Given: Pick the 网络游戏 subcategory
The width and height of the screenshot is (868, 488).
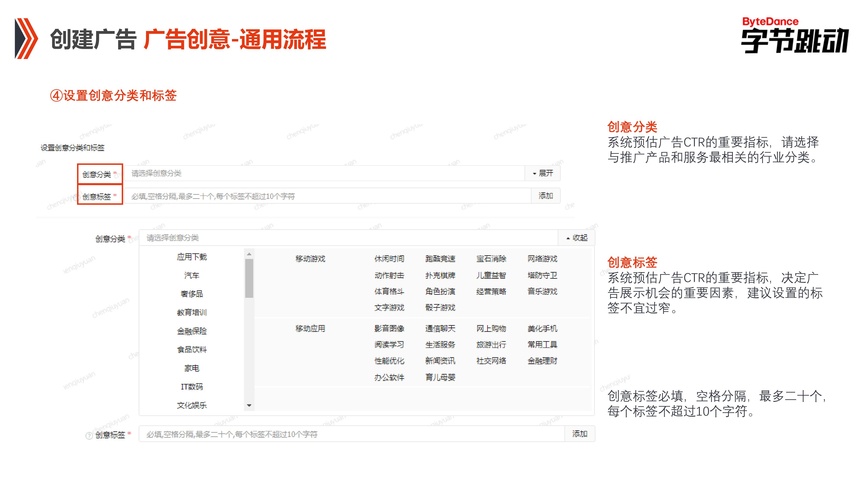Looking at the screenshot, I should (x=542, y=259).
